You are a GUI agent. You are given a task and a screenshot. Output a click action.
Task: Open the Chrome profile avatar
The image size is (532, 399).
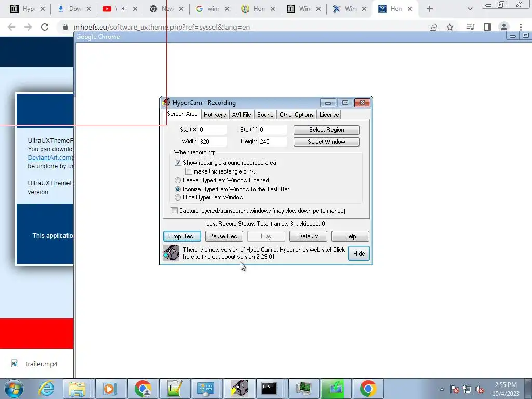tap(504, 27)
